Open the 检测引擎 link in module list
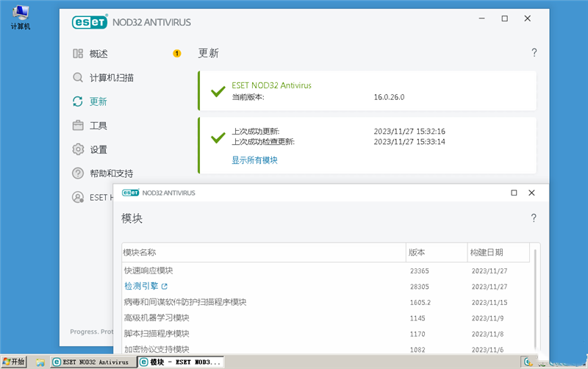Screen dimensions: 588x369 141,286
